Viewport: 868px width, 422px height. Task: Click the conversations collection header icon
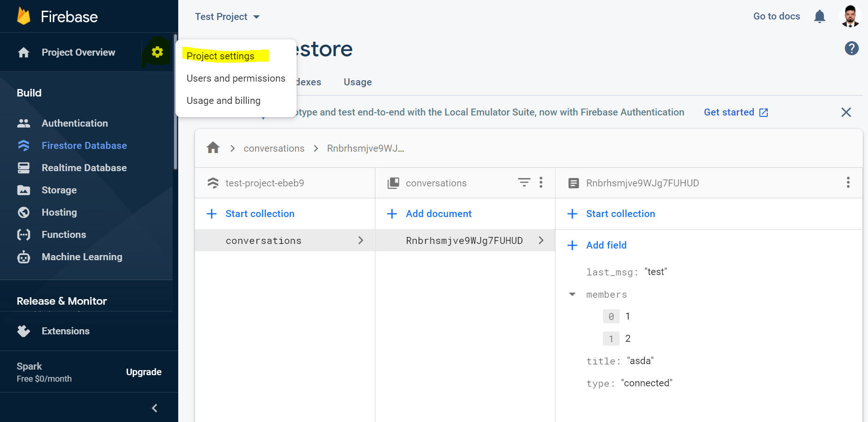click(393, 183)
